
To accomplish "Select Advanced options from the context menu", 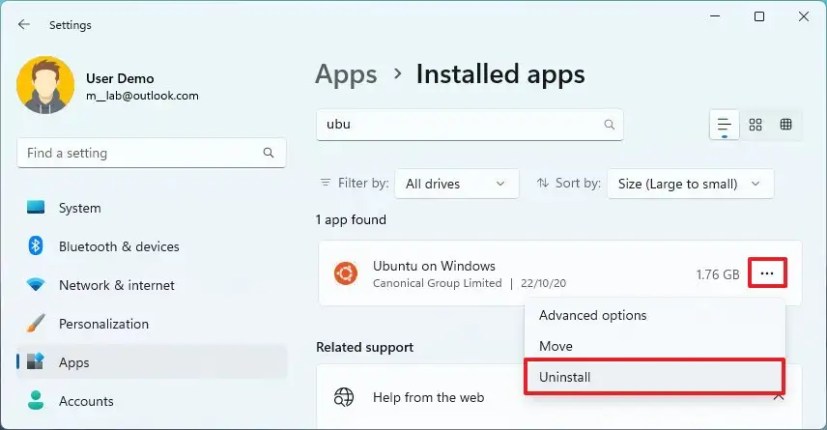I will [593, 315].
